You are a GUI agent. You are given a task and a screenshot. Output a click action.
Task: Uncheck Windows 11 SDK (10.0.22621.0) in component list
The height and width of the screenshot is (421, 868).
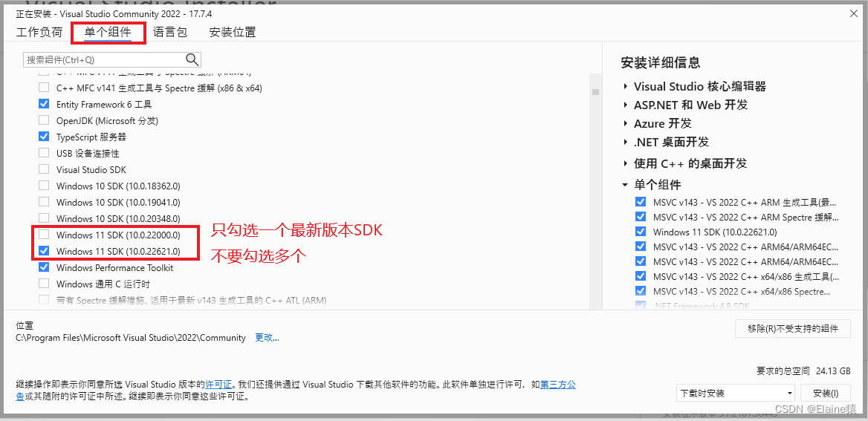click(x=44, y=251)
